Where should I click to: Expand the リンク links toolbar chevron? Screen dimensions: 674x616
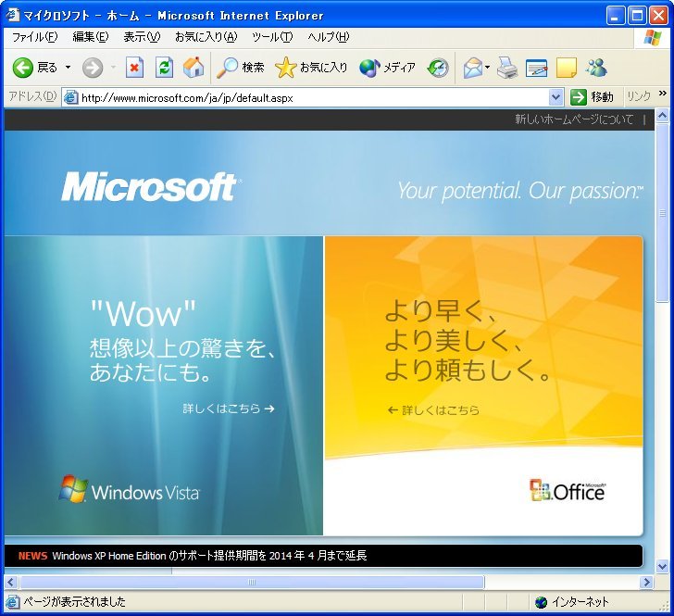[x=662, y=94]
